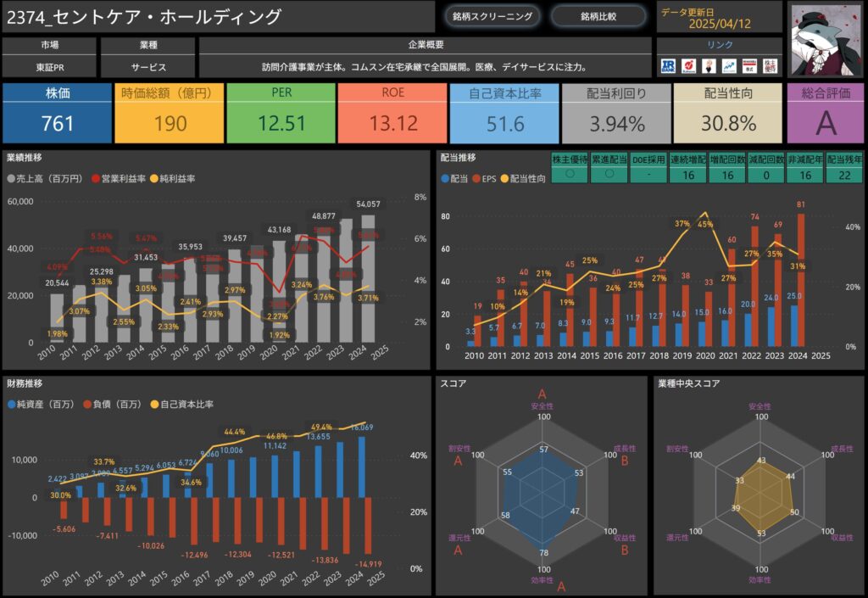Toggle 売上高 legend marker in 業績推移 chart

click(11, 179)
